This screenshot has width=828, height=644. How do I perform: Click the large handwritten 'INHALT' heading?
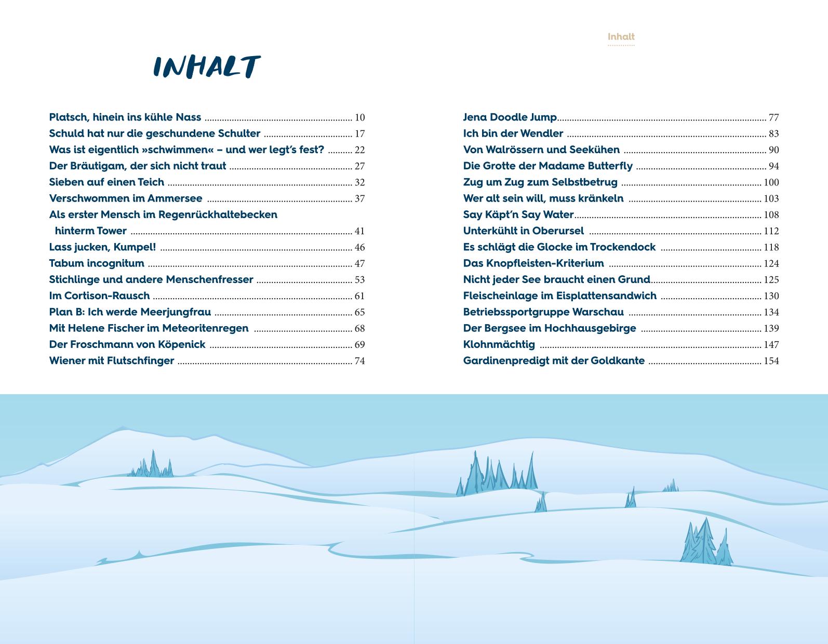pos(206,67)
